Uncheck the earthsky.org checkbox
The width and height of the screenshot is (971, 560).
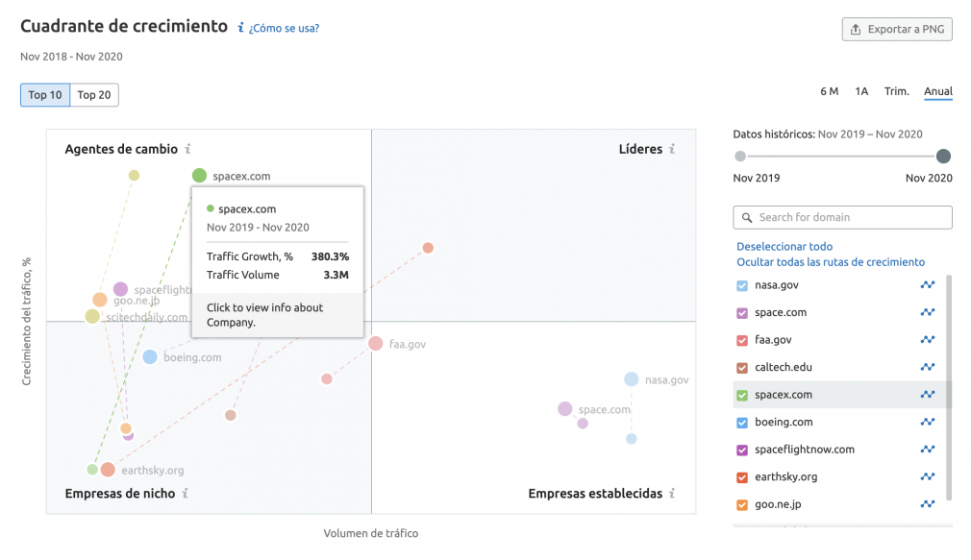[742, 477]
